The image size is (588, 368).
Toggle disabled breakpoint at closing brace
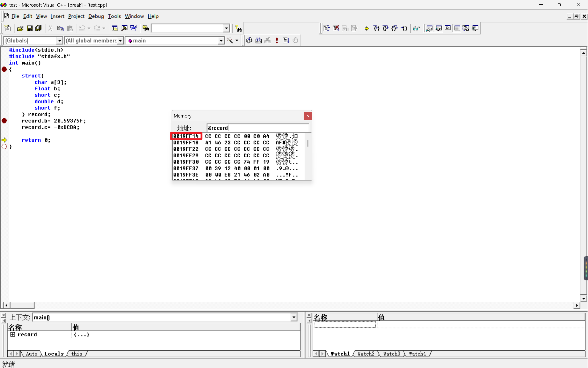coord(4,147)
